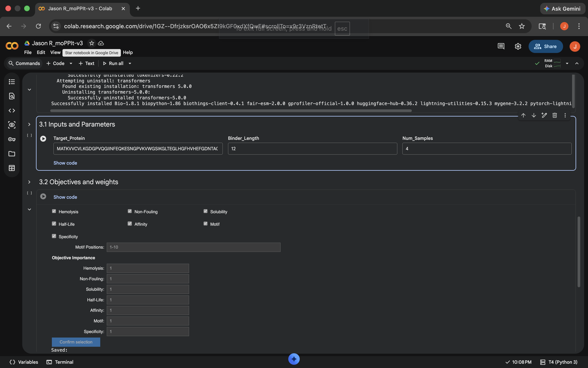Open the File menu

28,52
